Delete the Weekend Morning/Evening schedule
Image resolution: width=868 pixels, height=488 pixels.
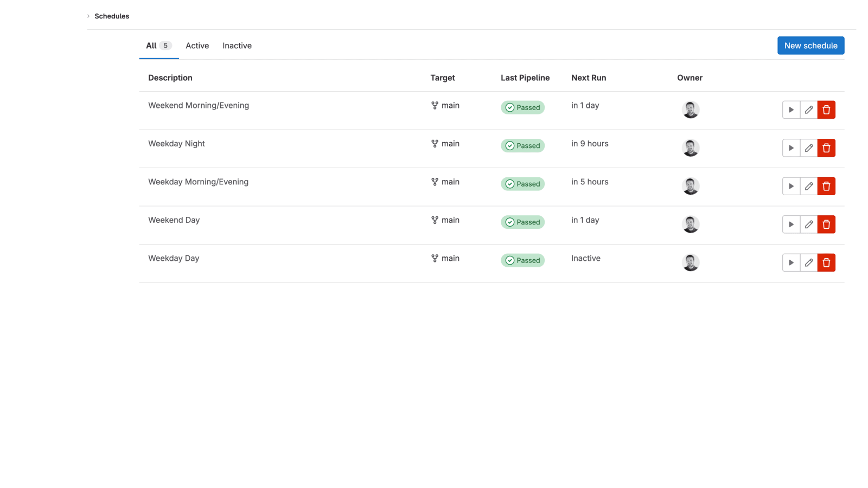[826, 110]
